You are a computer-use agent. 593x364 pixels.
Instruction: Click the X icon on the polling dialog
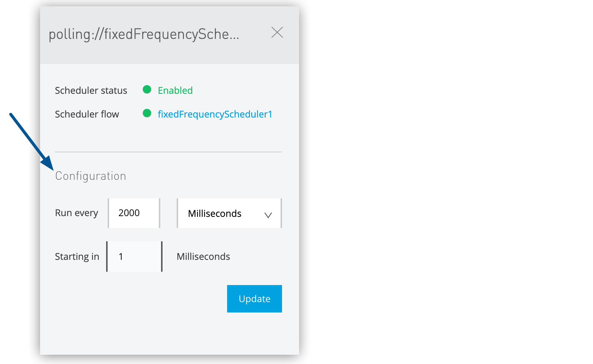point(277,33)
